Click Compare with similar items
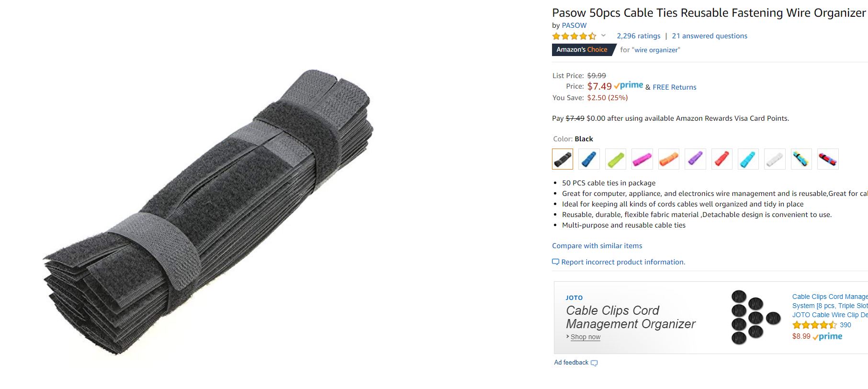 tap(597, 246)
